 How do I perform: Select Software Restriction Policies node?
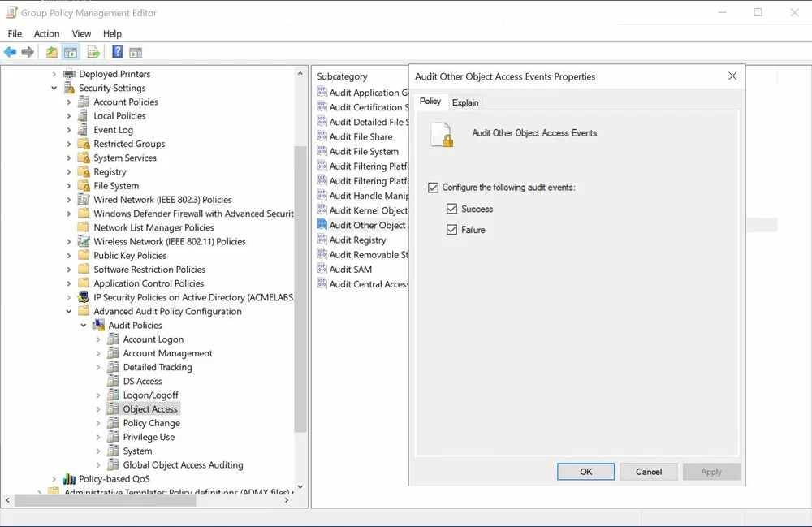point(149,270)
